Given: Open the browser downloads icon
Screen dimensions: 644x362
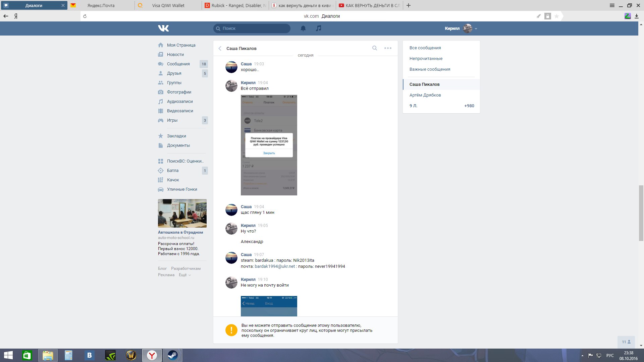Looking at the screenshot, I should click(x=636, y=16).
